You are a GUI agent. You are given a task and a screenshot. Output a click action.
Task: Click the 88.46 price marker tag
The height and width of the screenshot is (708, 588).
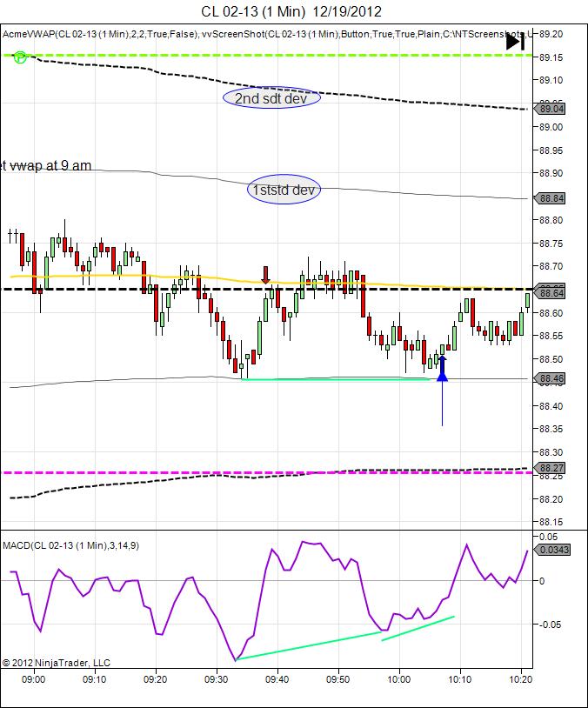550,378
